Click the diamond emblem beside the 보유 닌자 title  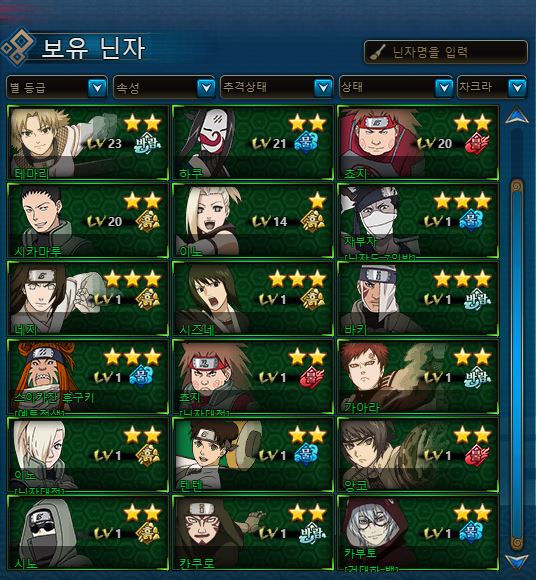pos(17,47)
